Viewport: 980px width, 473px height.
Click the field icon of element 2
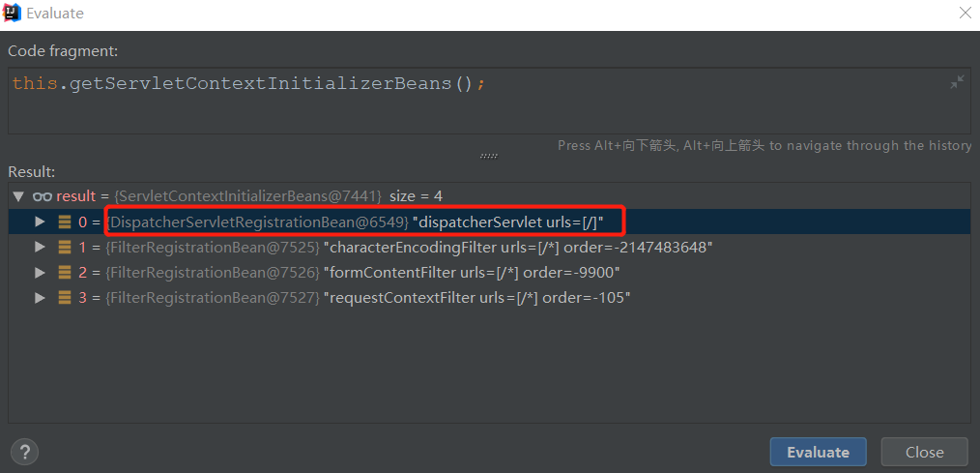(65, 272)
